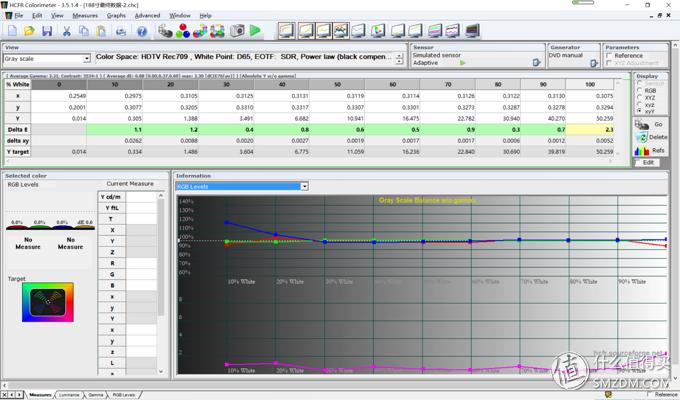The image size is (680, 400).
Task: Click the Save file toolbar icon
Action: tap(46, 31)
